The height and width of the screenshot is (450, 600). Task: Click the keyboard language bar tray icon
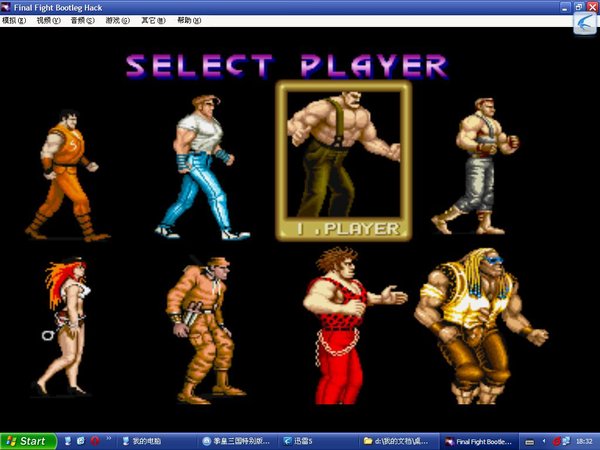click(530, 442)
